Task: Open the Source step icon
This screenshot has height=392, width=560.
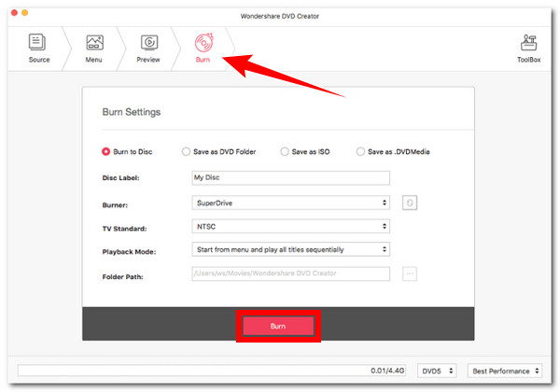Action: tap(37, 43)
